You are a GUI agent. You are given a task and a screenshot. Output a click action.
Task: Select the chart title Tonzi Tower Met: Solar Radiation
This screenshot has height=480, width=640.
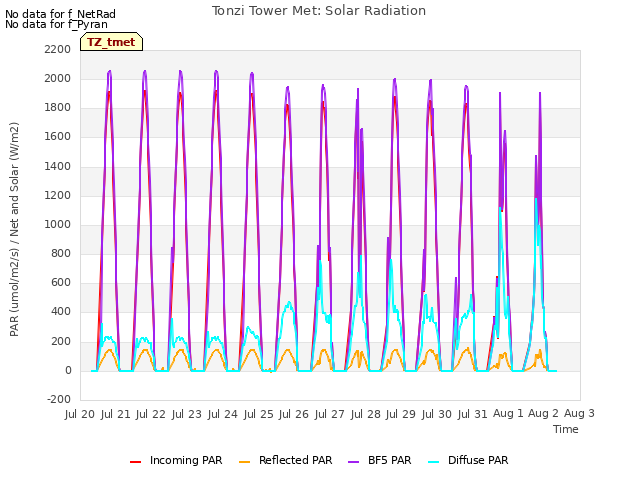coord(319,11)
